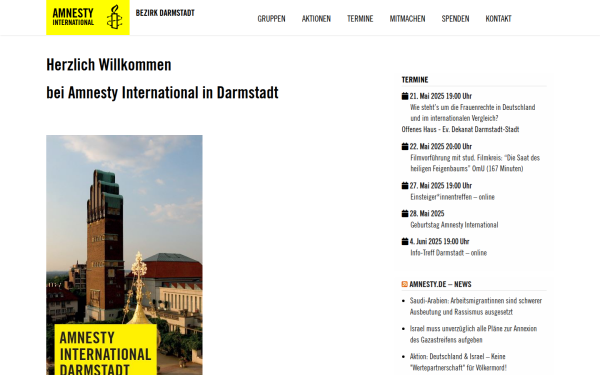Open the Info-Treff Darmstadt online event
This screenshot has height=375, width=600.
point(448,253)
